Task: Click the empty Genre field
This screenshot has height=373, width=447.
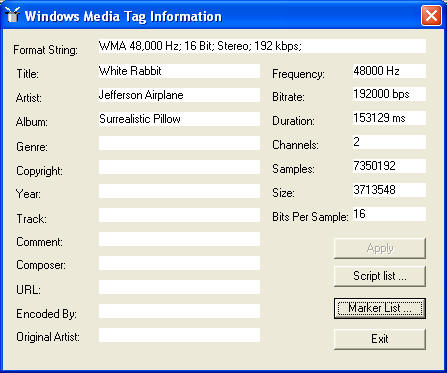Action: point(179,143)
